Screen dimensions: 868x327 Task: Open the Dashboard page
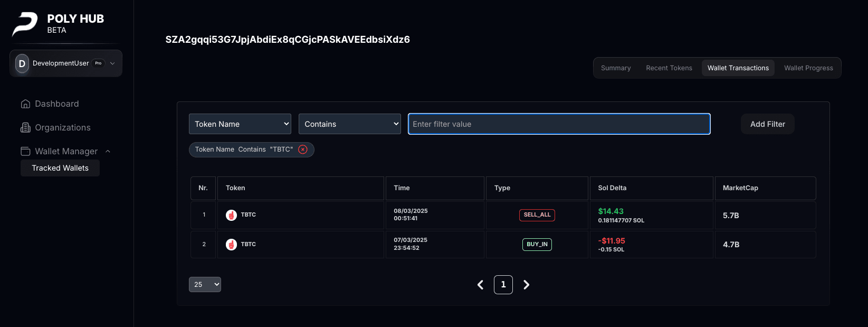[56, 104]
